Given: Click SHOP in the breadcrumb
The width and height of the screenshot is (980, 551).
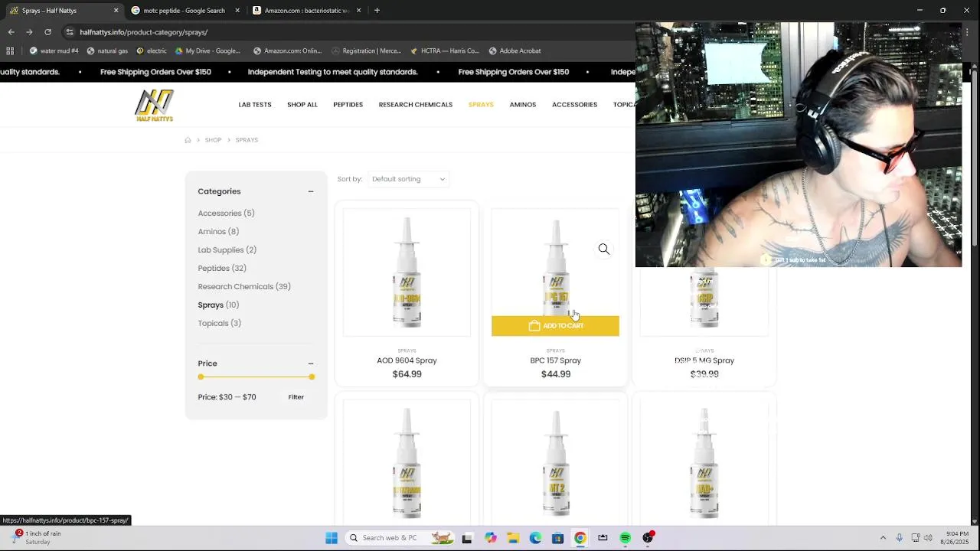Looking at the screenshot, I should click(213, 140).
